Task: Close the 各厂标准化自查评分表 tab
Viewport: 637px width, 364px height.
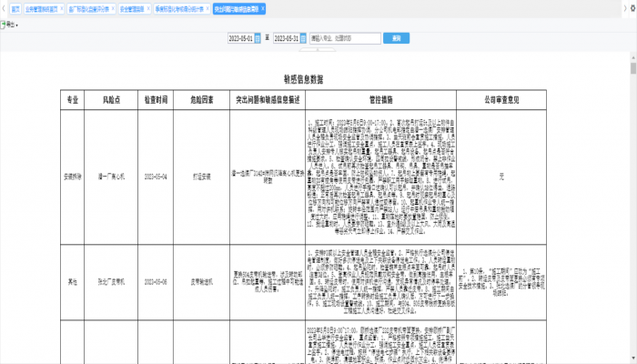Action: tap(112, 8)
